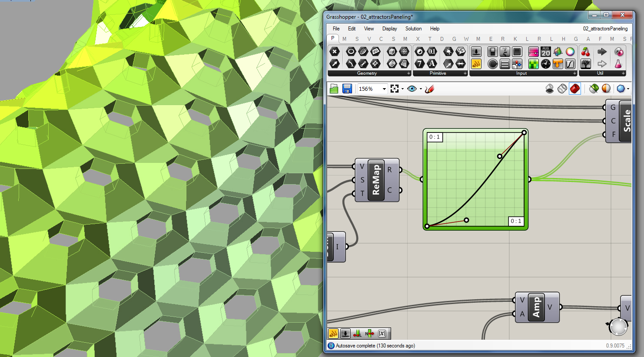644x357 pixels.
Task: Expand the Geometry panel components
Action: click(x=408, y=73)
